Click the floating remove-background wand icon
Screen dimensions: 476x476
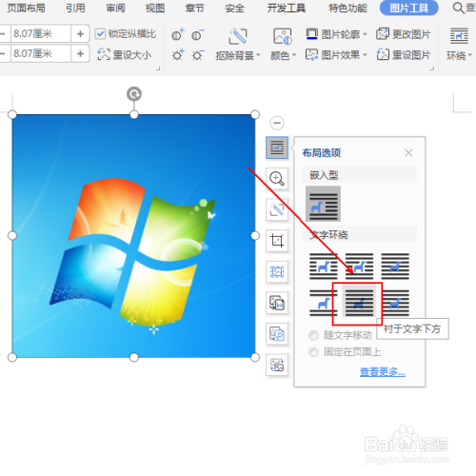coord(277,209)
